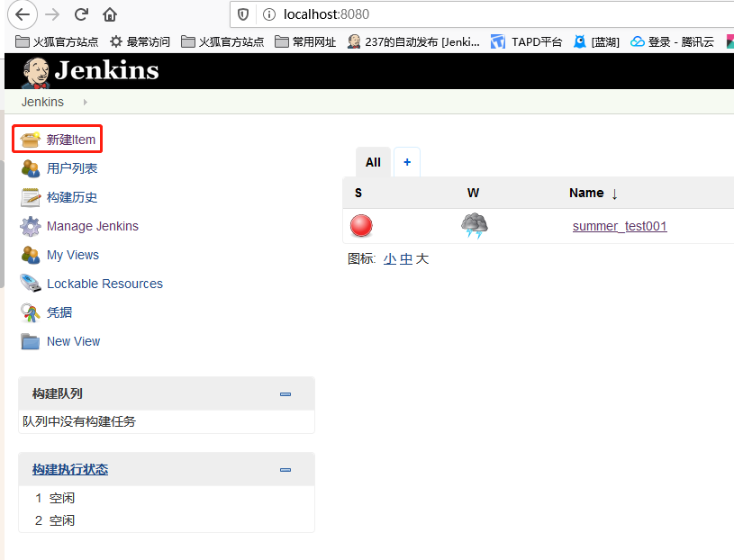Open the TAPD平台 bookmark
Image resolution: width=734 pixels, height=560 pixels.
(526, 42)
